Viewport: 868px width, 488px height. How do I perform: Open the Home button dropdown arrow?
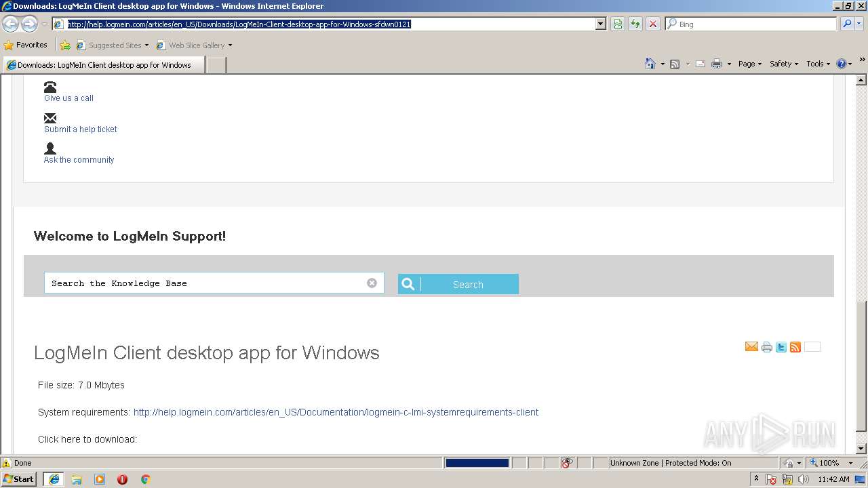[x=663, y=64]
